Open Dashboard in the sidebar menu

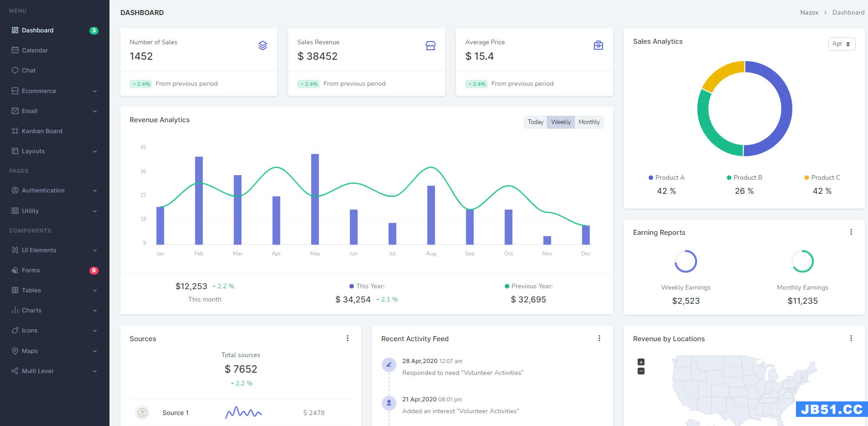(x=55, y=30)
